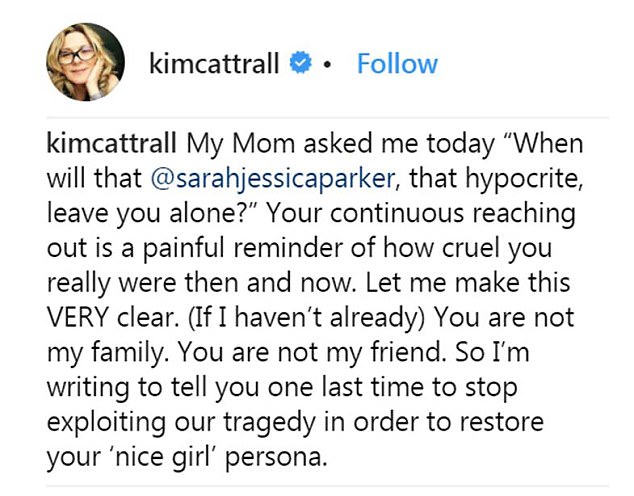The width and height of the screenshot is (634, 496).
Task: Click the word exploiting in caption
Action: pos(106,422)
